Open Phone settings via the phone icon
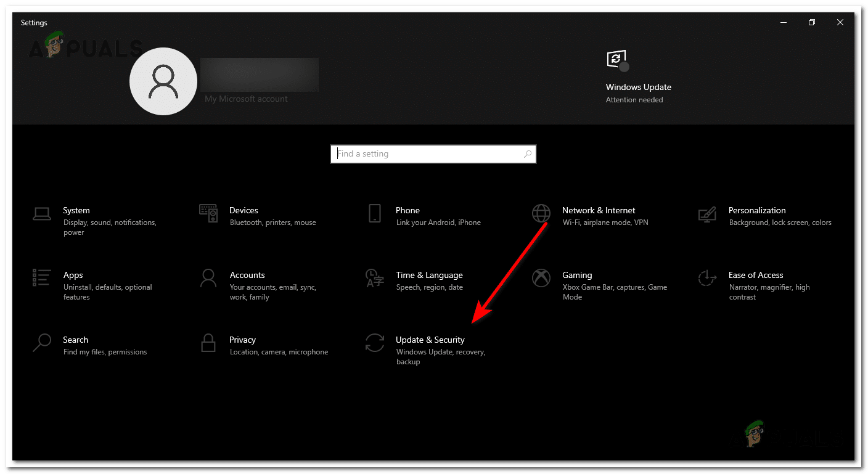868x474 pixels. point(374,213)
